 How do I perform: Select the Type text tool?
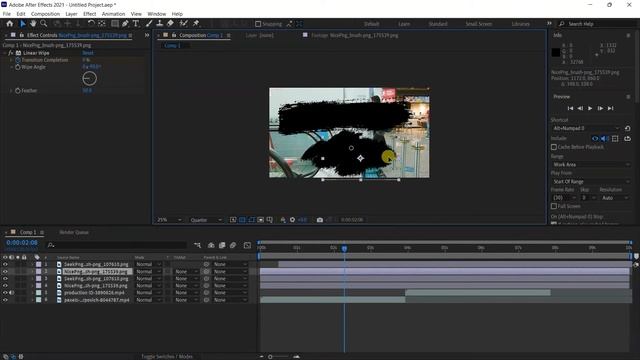click(136, 24)
